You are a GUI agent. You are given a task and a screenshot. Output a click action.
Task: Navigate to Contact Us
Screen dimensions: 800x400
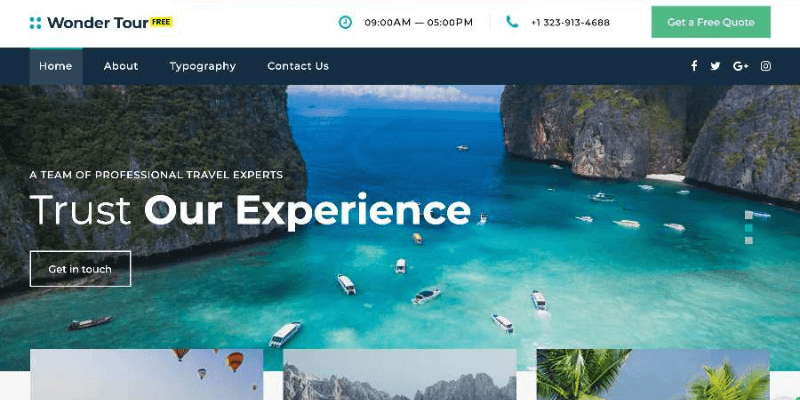click(x=298, y=66)
